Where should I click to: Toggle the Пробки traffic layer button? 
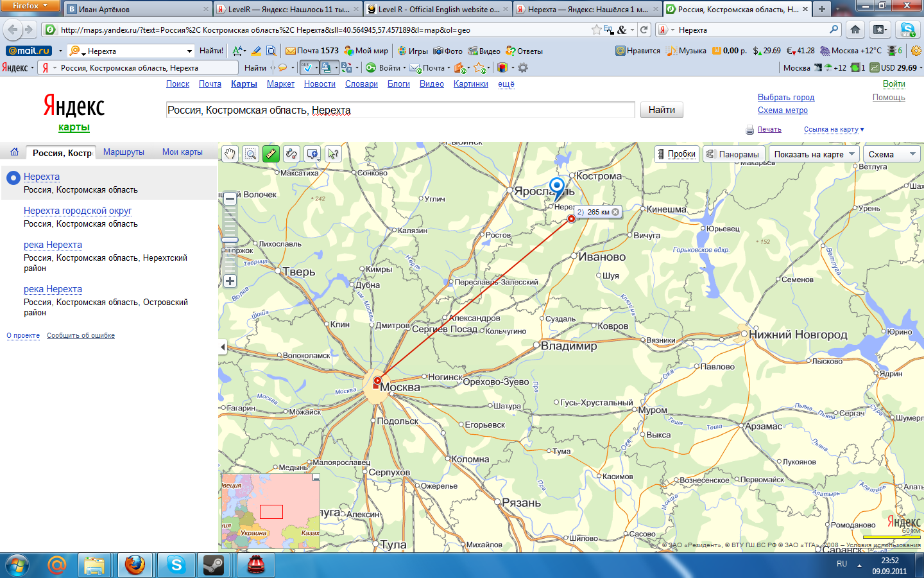pyautogui.click(x=677, y=154)
